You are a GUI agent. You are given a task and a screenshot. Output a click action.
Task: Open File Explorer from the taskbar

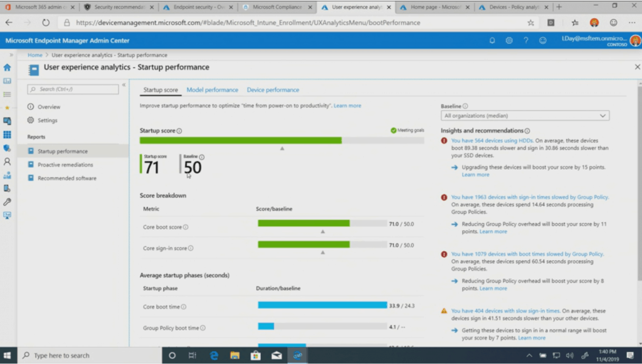coord(234,355)
